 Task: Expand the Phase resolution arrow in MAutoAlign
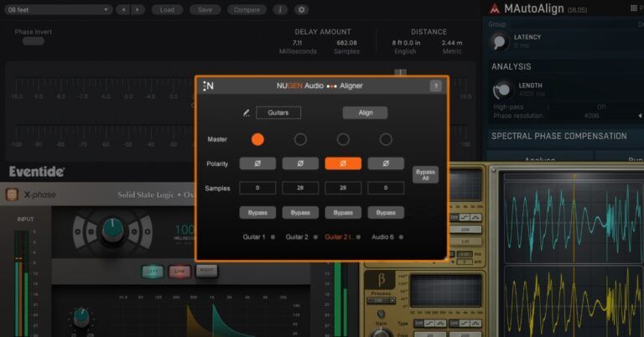tap(640, 117)
